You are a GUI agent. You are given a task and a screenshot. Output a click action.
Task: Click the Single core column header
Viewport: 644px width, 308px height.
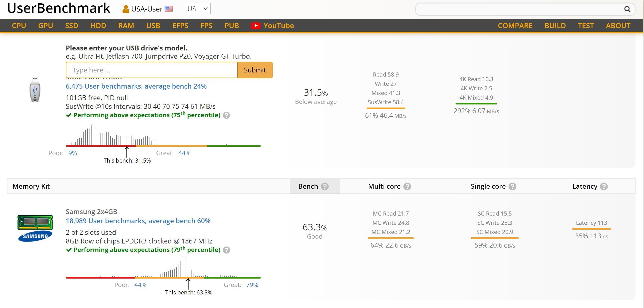pos(488,186)
